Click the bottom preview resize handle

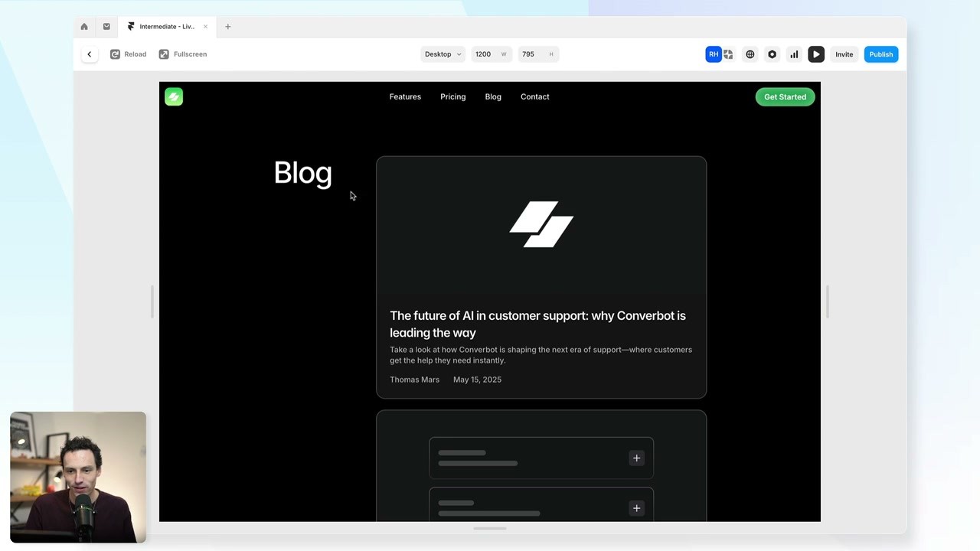(x=490, y=528)
